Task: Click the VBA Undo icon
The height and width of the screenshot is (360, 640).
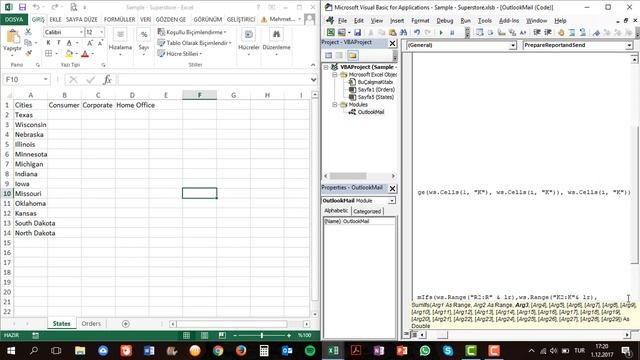Action: pyautogui.click(x=417, y=32)
